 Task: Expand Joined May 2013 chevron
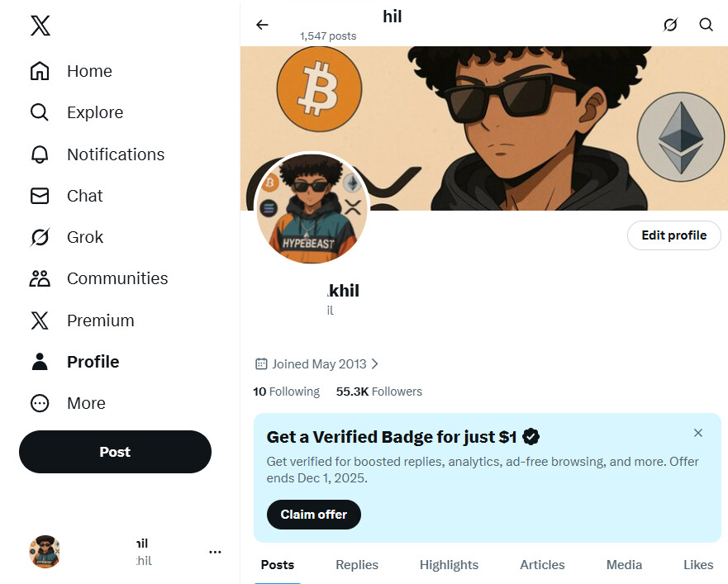pos(375,363)
